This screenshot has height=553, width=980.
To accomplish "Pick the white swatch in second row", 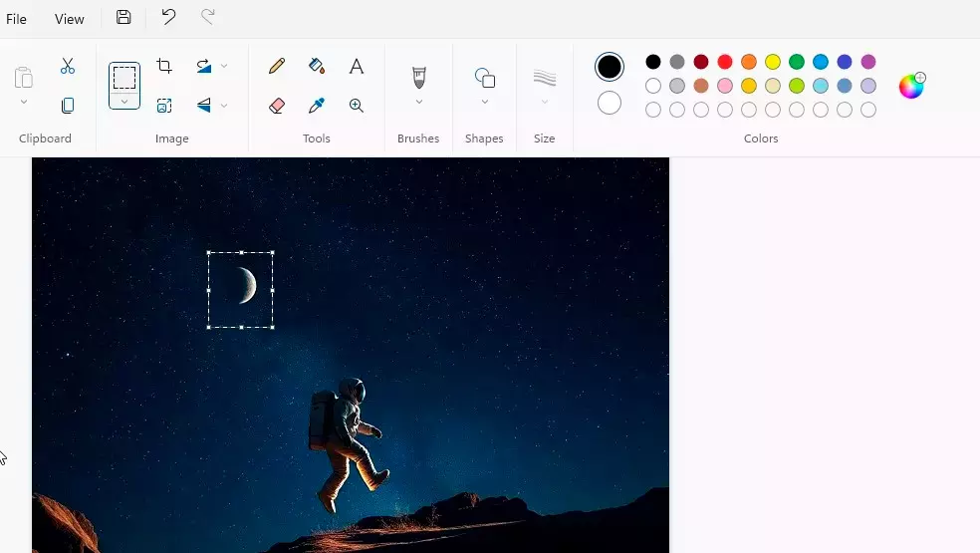I will (653, 86).
